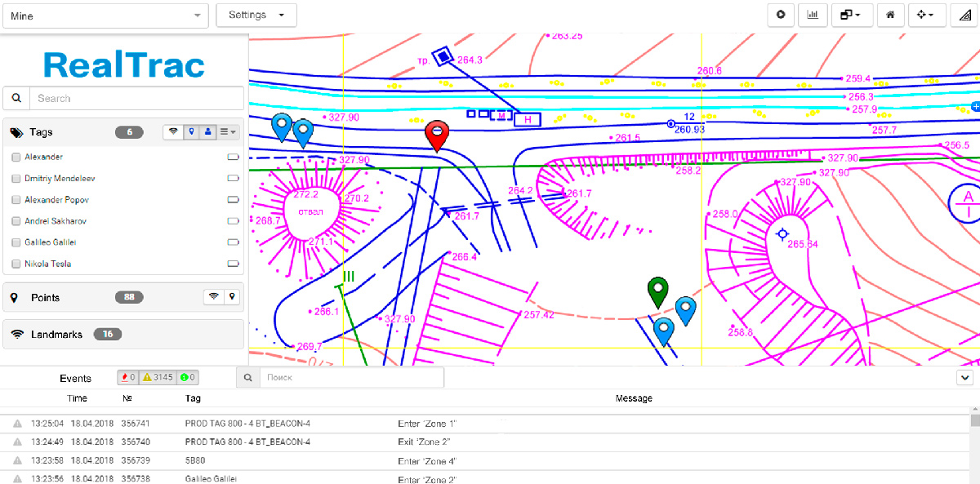Open the Tags list options menu
The height and width of the screenshot is (484, 980).
228,131
